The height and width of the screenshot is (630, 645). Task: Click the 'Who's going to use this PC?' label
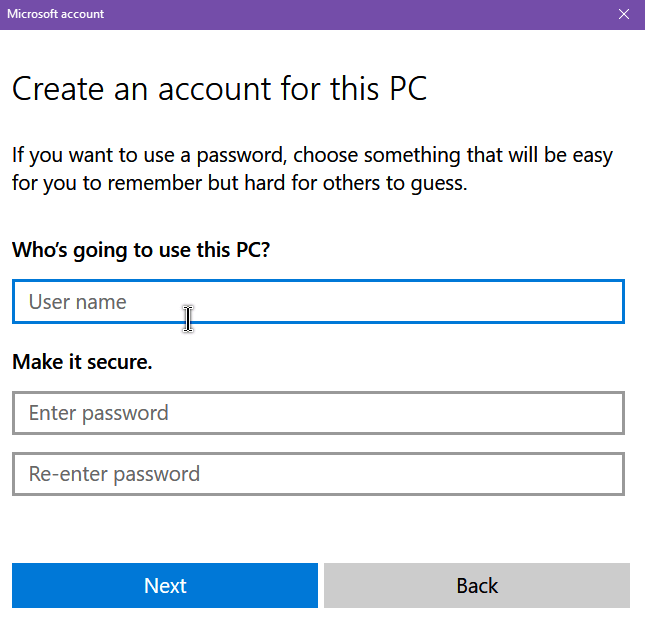pyautogui.click(x=141, y=250)
